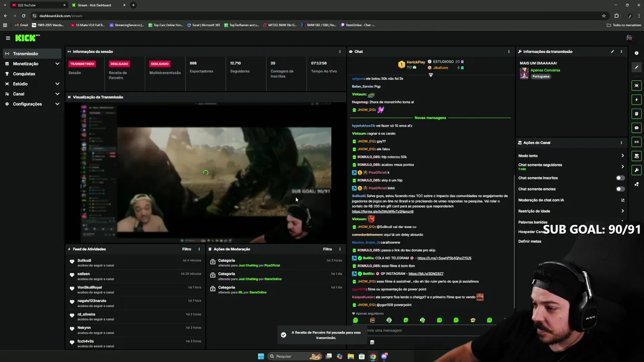Open the Gmail bookmark
644x362 pixels.
tap(21, 25)
